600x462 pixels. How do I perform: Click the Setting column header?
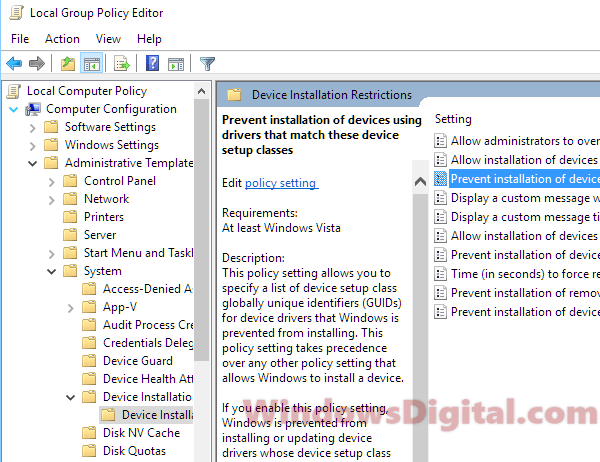click(453, 119)
